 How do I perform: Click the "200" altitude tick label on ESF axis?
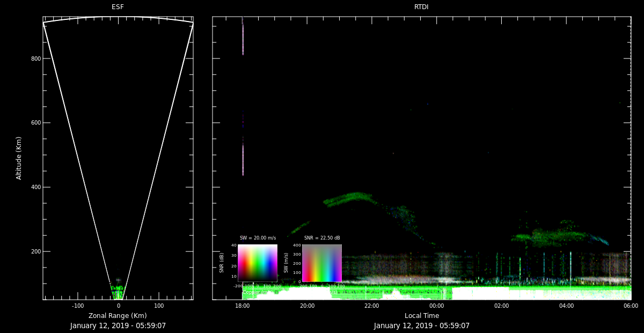(36, 252)
